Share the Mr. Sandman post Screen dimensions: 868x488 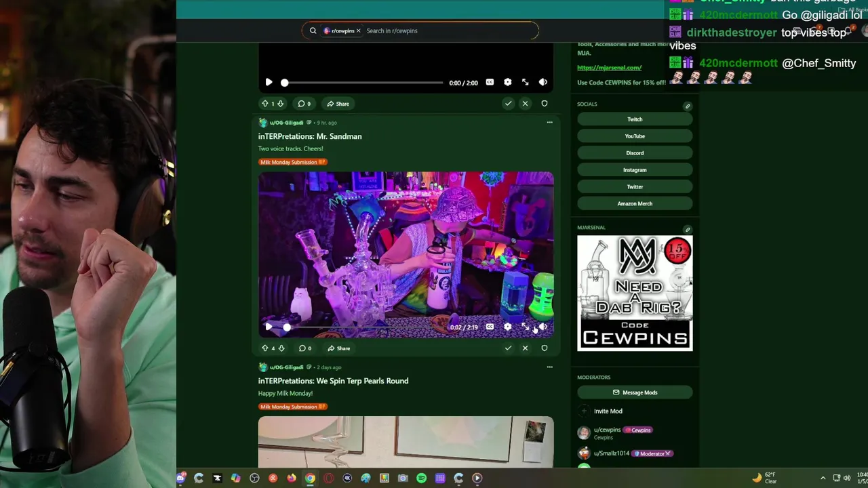tap(338, 348)
